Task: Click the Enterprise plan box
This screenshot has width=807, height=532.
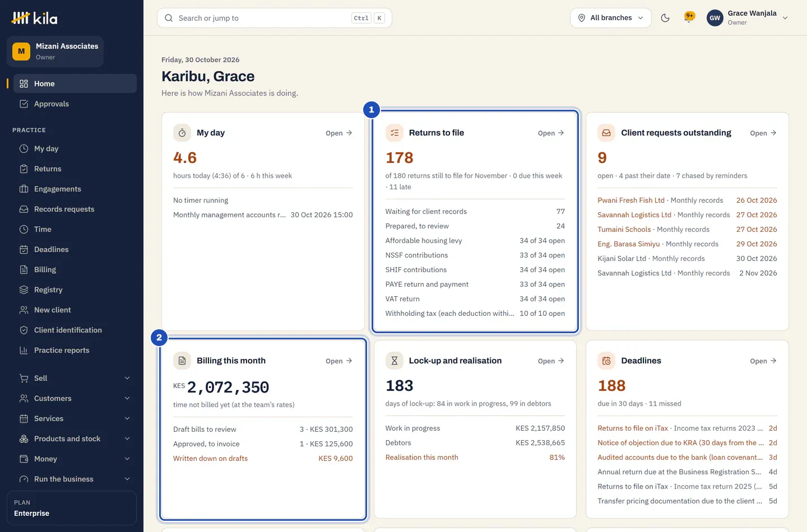Action: click(72, 508)
